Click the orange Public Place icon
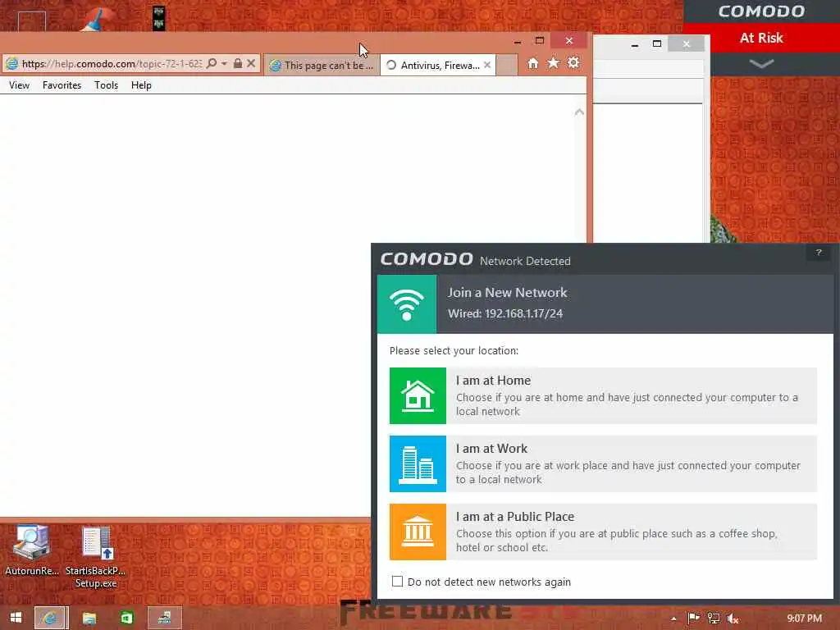The image size is (840, 630). point(418,532)
